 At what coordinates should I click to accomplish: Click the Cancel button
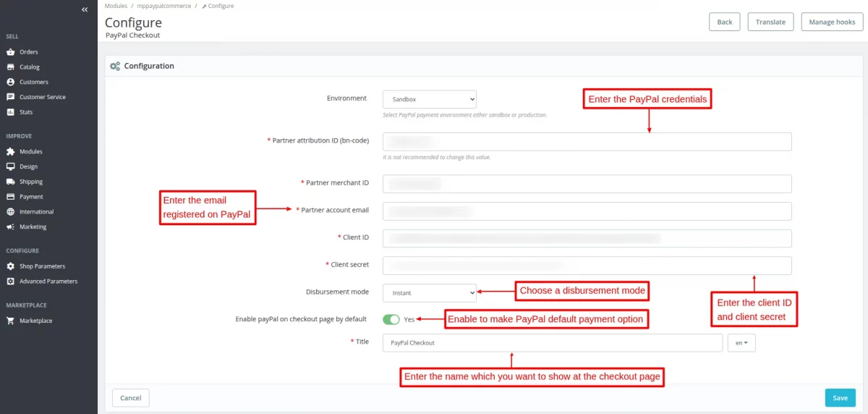click(x=131, y=398)
